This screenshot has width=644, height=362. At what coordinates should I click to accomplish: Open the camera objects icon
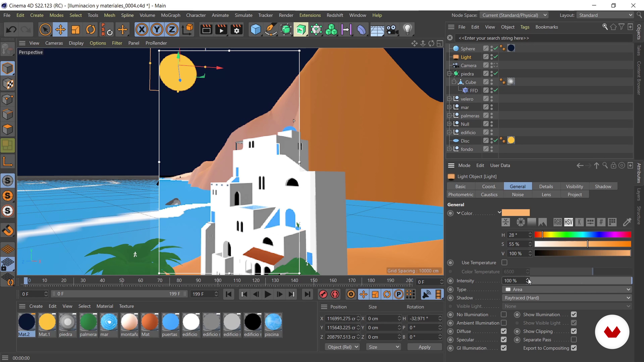point(392,30)
